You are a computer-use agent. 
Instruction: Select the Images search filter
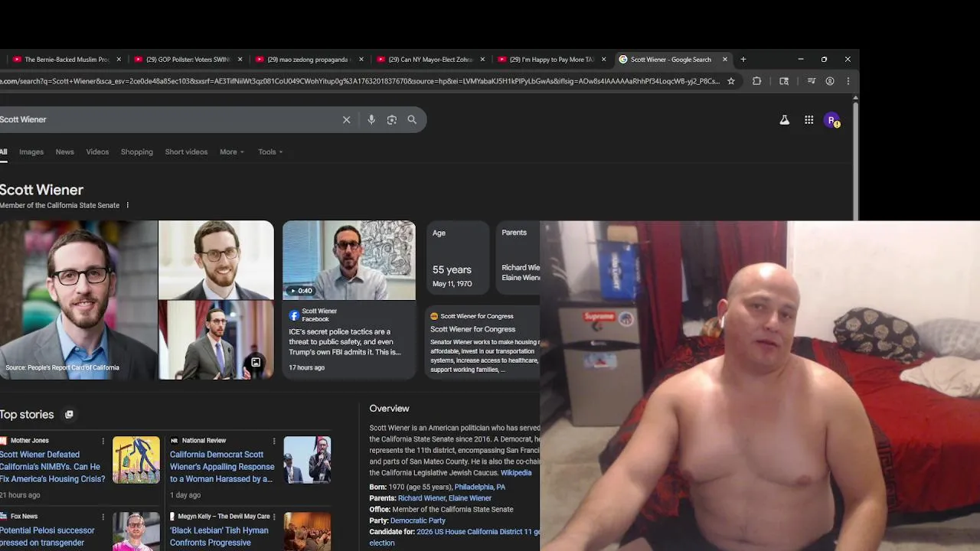31,152
